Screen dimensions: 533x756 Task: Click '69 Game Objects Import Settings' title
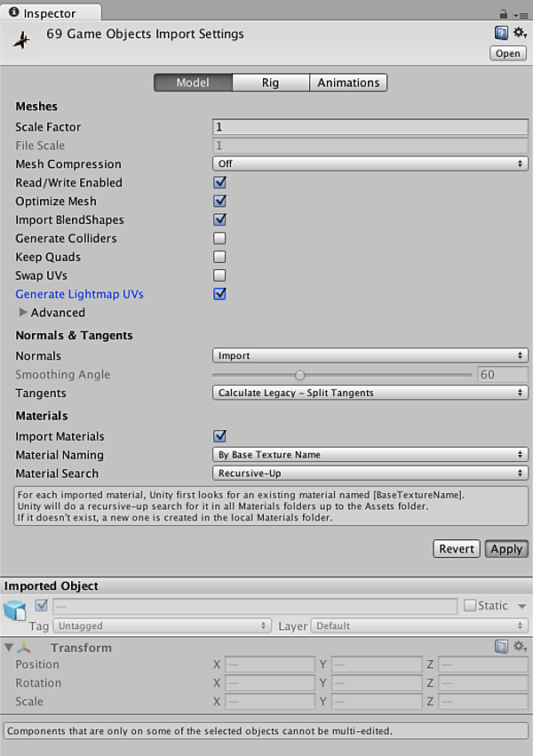coord(145,34)
